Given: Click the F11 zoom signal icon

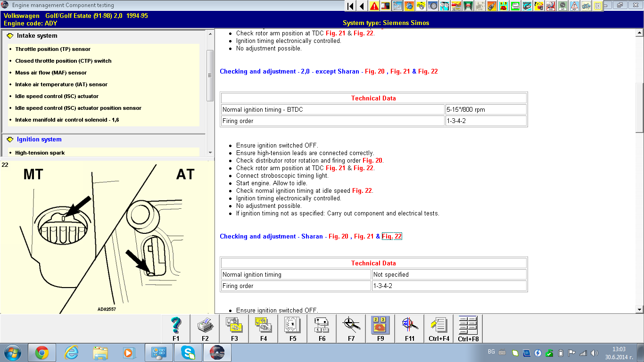Looking at the screenshot, I should [410, 329].
